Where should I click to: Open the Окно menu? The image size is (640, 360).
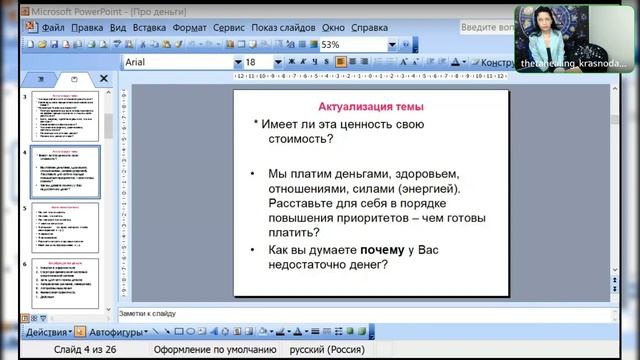[x=333, y=28]
